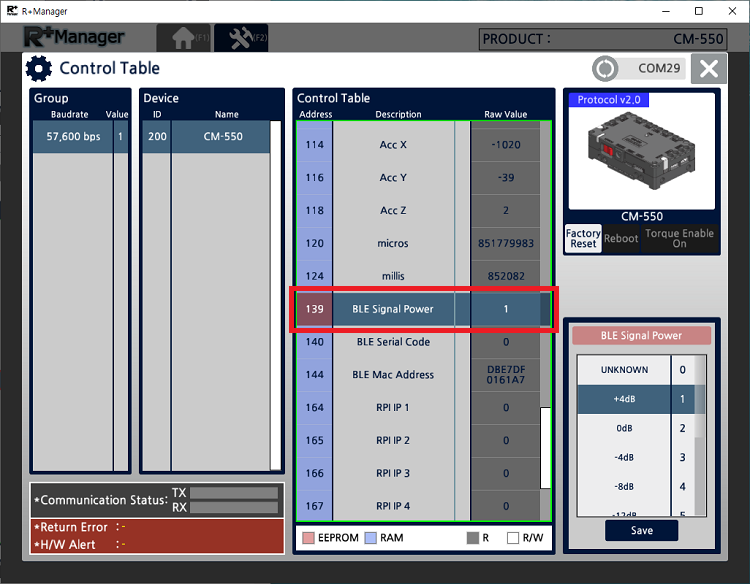Select the 57,600 bps baudrate group
Screen dimensions: 750x584
[74, 137]
